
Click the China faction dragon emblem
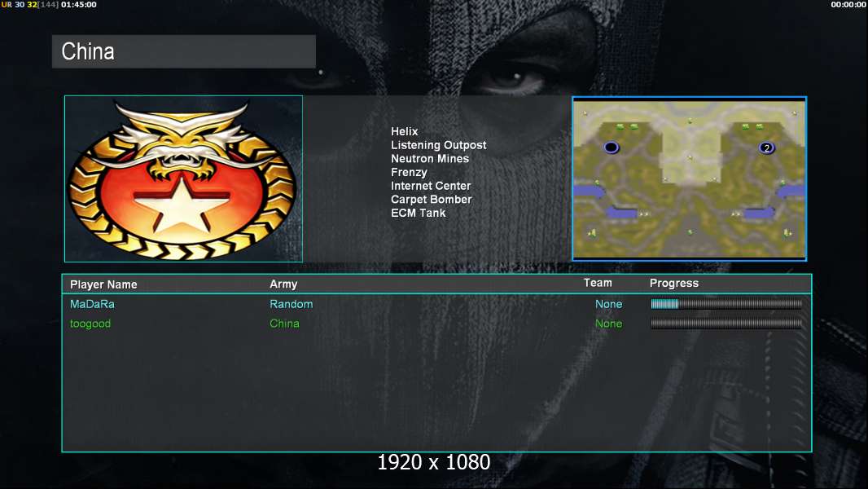[x=183, y=178]
